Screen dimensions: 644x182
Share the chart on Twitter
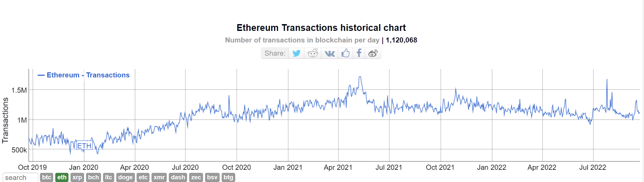pyautogui.click(x=297, y=53)
